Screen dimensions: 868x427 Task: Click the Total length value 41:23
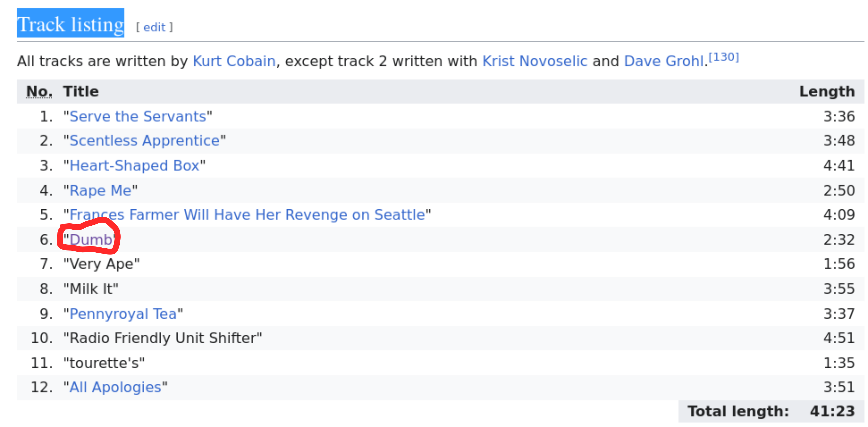point(832,411)
